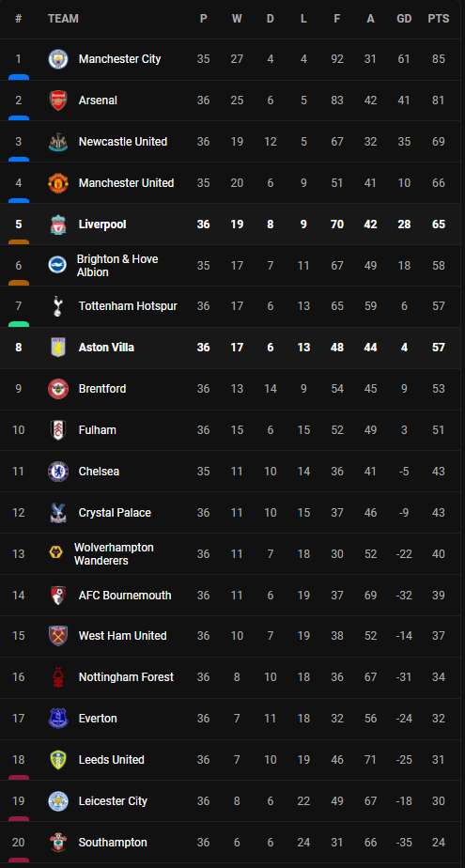Open Nottingham Forest team link
Viewport: 465px width, 868px height.
126,677
